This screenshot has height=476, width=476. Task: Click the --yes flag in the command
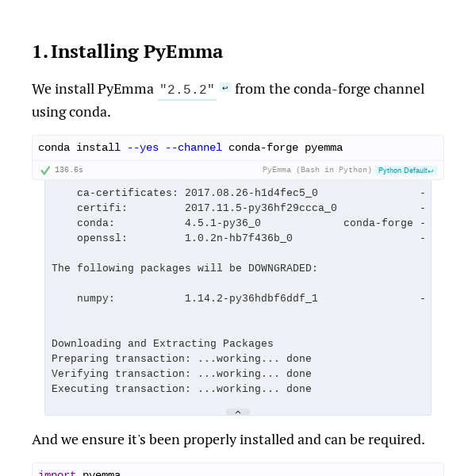(143, 148)
